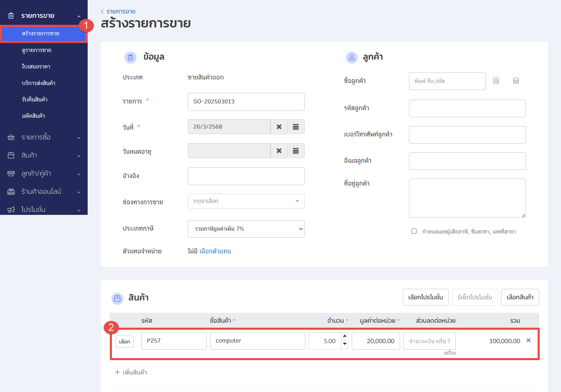561x392 pixels.
Task: Expand the ลูกค้า/คู่ค้า sidebar menu
Action: click(x=79, y=174)
